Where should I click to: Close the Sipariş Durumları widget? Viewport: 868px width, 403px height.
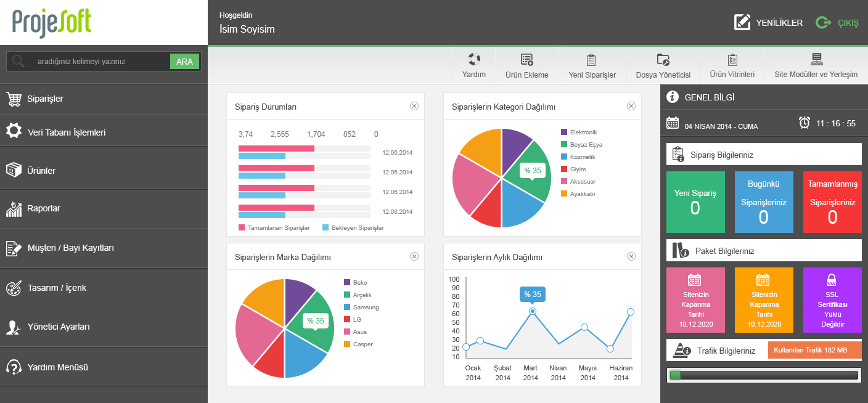point(414,106)
